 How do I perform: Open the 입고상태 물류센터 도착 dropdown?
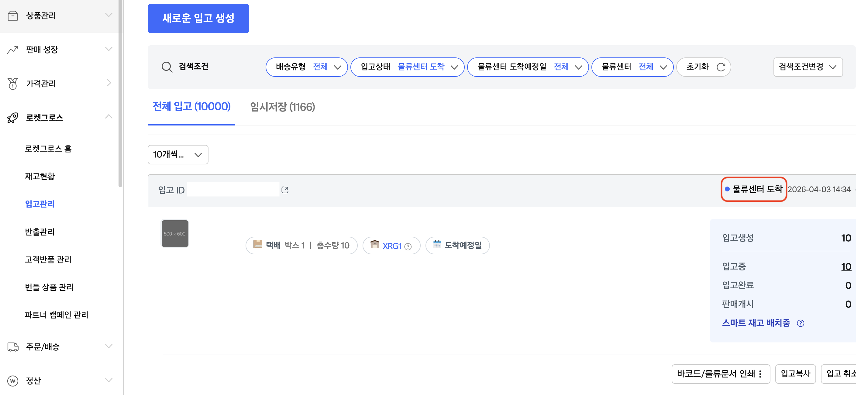pyautogui.click(x=407, y=67)
